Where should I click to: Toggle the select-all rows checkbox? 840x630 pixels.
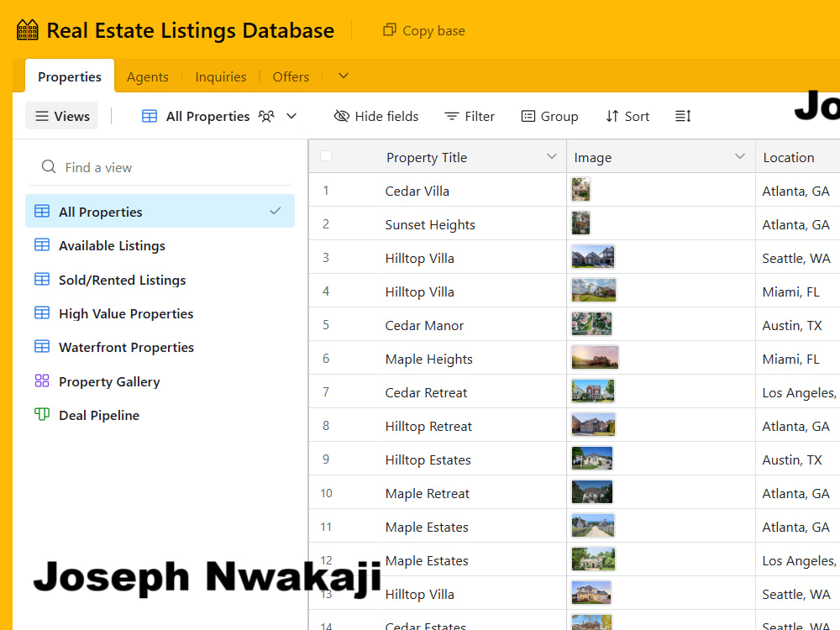click(x=326, y=156)
